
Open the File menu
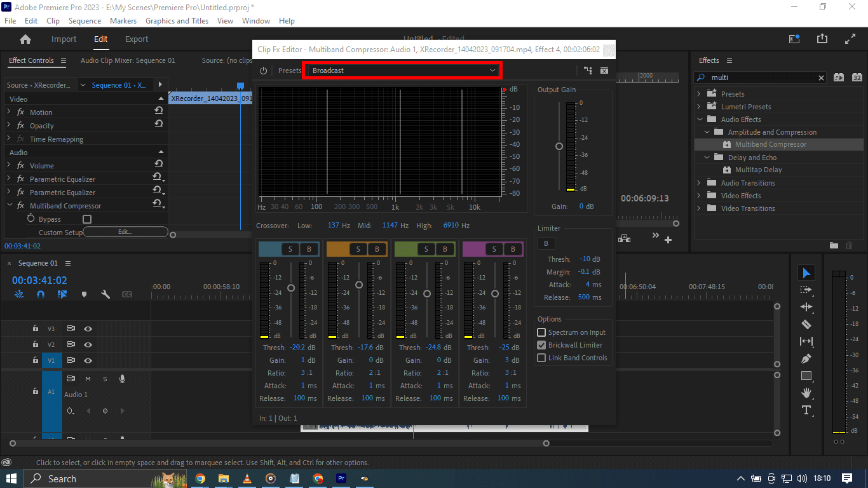tap(10, 21)
